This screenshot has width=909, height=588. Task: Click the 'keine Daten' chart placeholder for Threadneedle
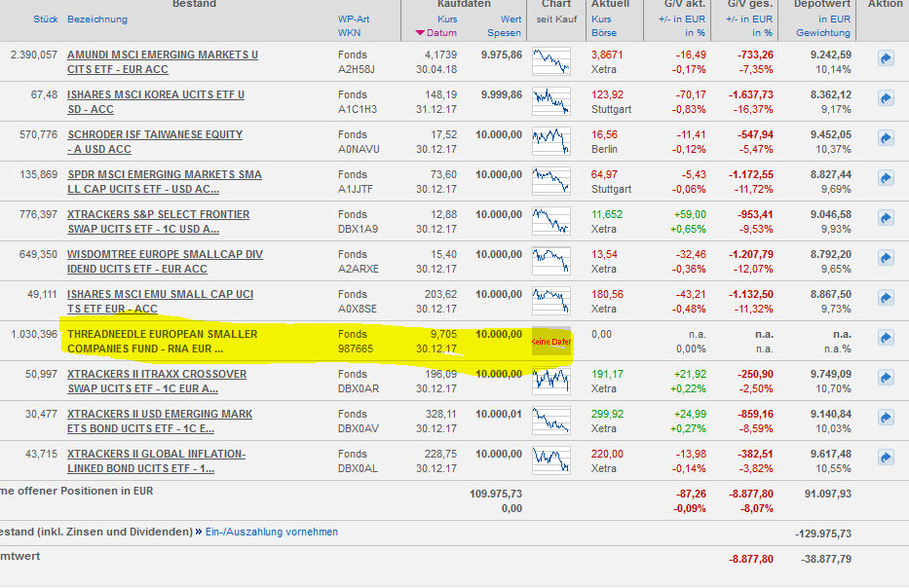(551, 342)
